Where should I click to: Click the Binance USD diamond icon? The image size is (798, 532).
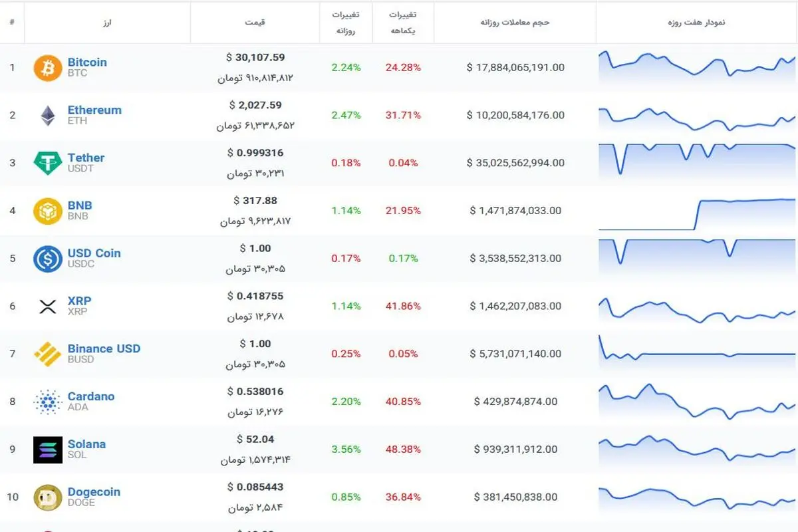48,354
